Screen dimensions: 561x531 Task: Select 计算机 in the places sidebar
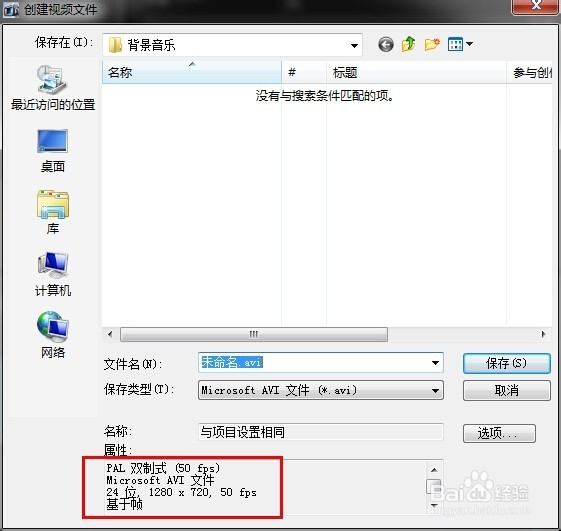point(53,274)
